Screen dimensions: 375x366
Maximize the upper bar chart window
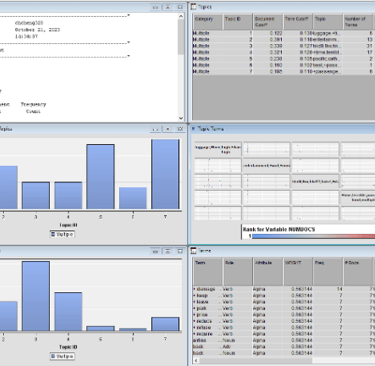(x=168, y=129)
